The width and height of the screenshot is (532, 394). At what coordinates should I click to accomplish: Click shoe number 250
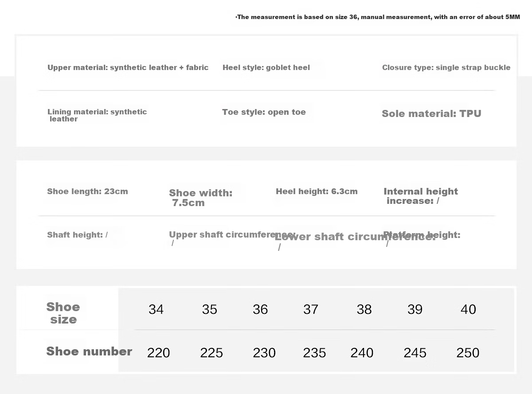coord(468,353)
